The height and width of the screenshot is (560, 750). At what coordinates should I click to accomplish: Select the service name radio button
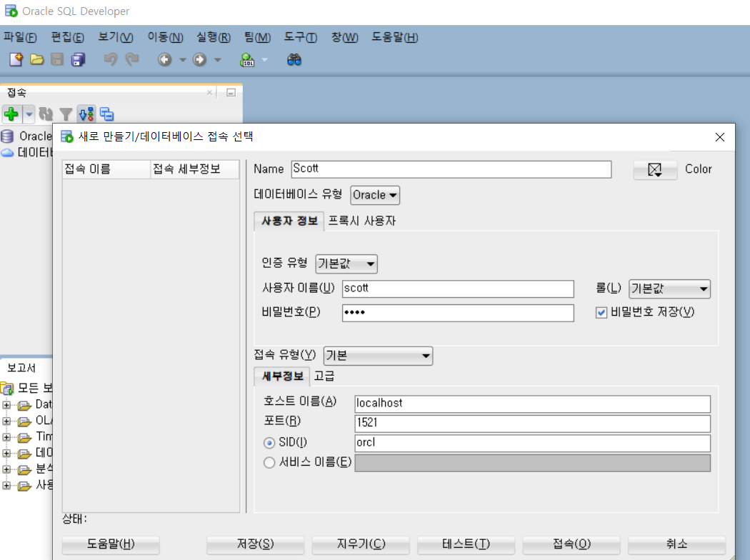pos(269,462)
